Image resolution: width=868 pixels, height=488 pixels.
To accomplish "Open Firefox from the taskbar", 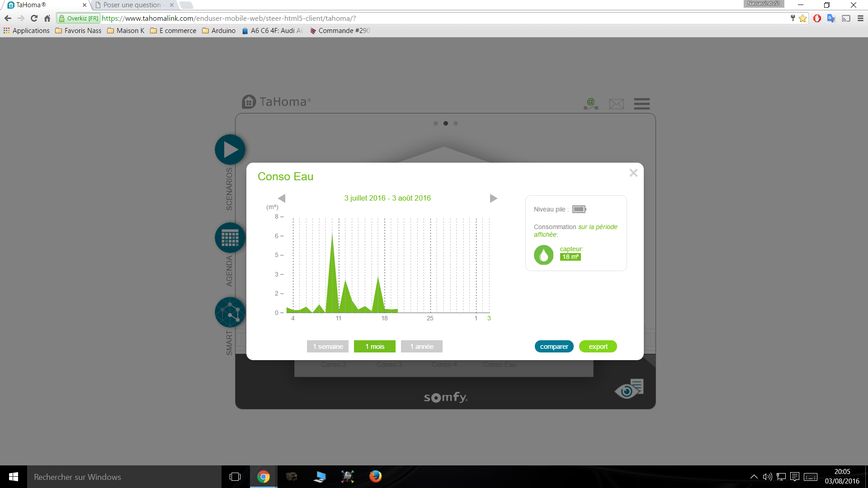I will 375,477.
